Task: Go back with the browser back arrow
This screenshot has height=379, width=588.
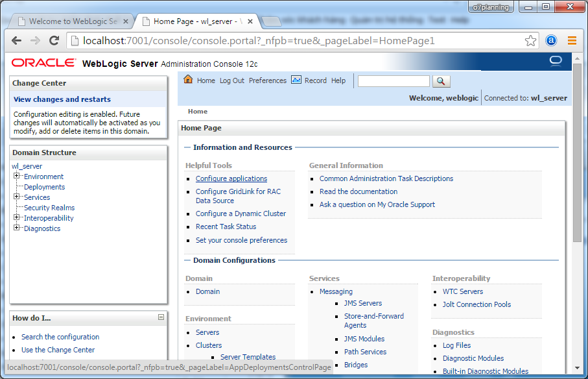Action: click(16, 40)
